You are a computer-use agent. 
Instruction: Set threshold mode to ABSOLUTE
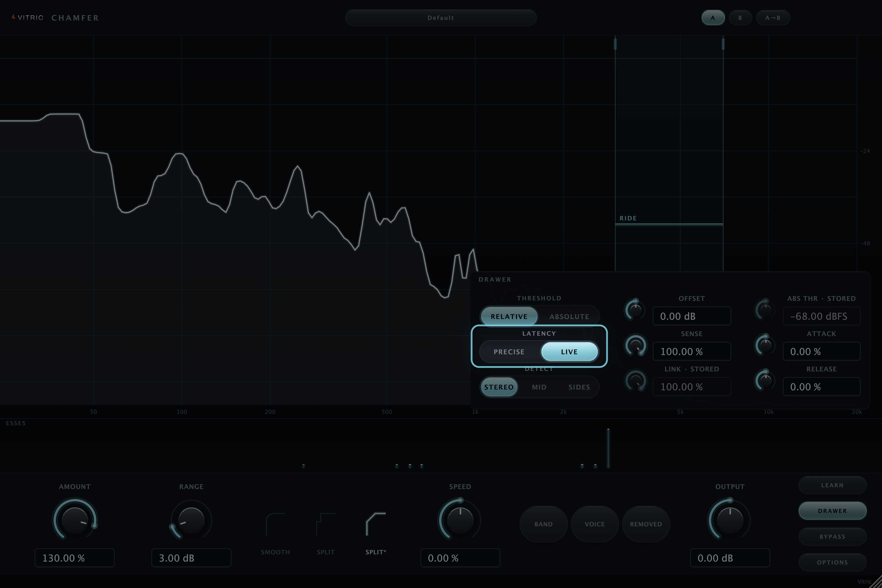pos(569,317)
